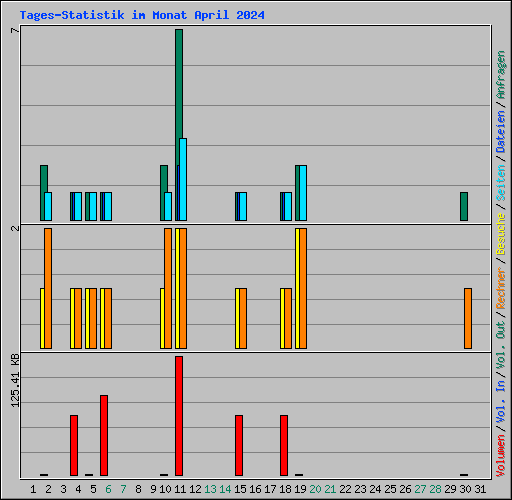Click the red Volumen bar for day 6

(x=104, y=435)
